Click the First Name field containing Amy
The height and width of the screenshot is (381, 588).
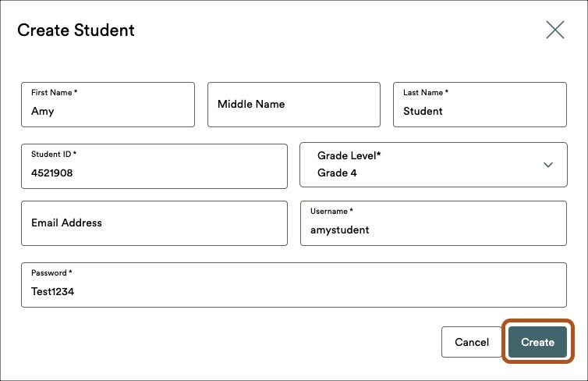click(x=108, y=105)
